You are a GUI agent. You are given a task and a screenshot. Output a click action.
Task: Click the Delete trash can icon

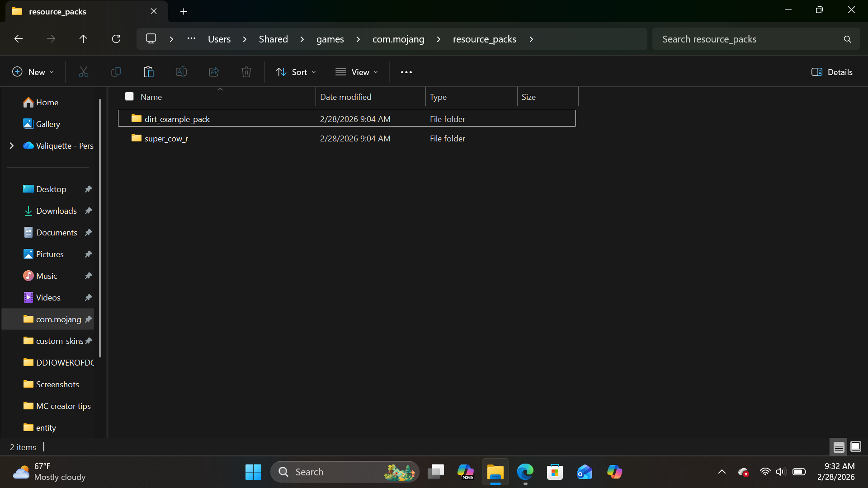pos(246,72)
